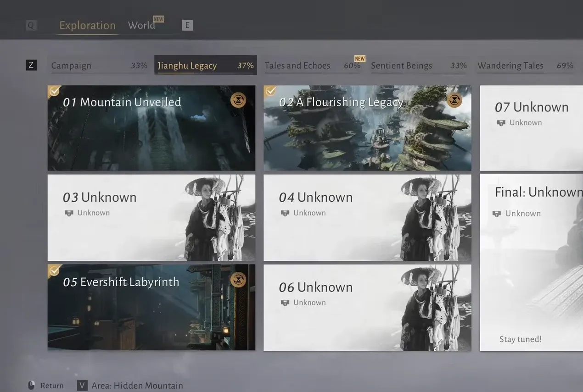Click the completed checkmark on Evershift Labyrinth
Screen dimensions: 583x392
[x=54, y=271]
